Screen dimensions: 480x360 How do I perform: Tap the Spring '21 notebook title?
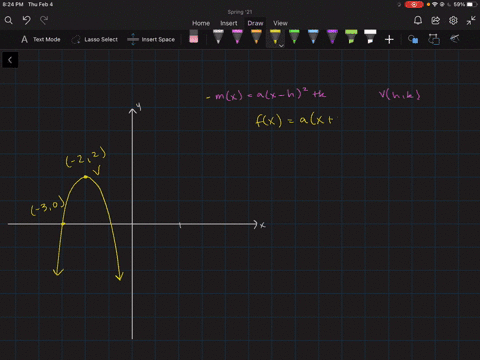click(240, 12)
